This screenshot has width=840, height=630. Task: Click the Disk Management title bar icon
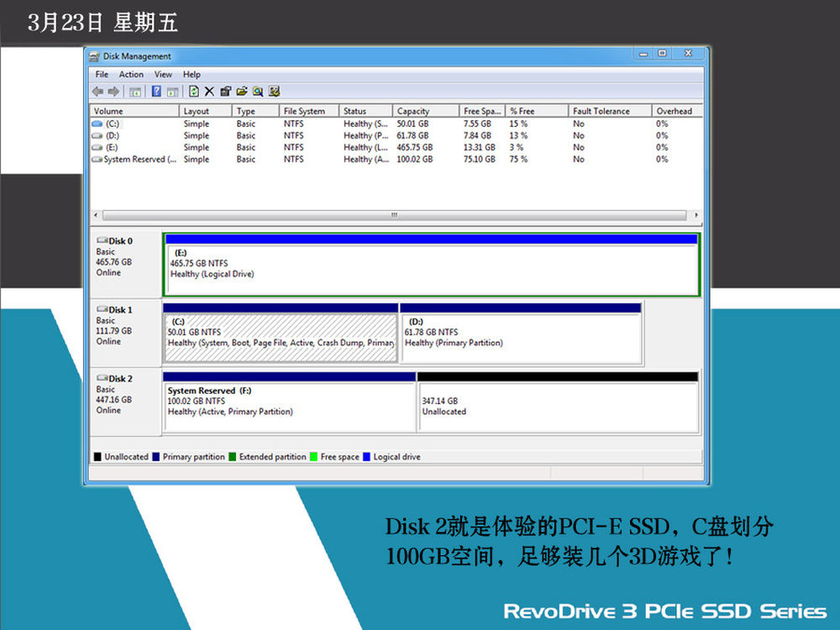click(95, 56)
